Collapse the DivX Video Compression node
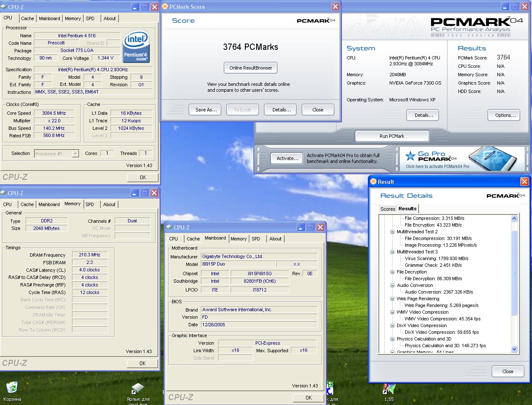532x405 pixels. pos(392,325)
